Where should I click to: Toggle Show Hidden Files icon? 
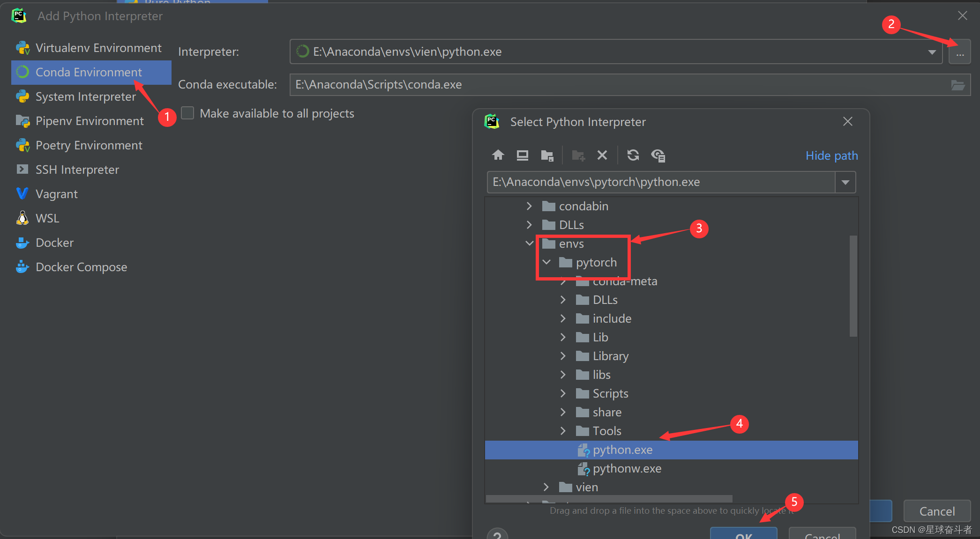coord(658,155)
